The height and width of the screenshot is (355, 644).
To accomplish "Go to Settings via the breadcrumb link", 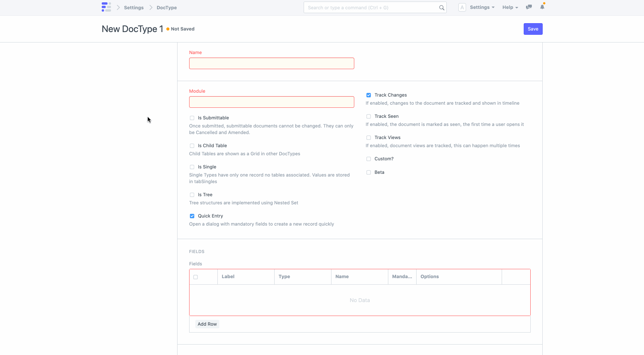I will coord(133,7).
